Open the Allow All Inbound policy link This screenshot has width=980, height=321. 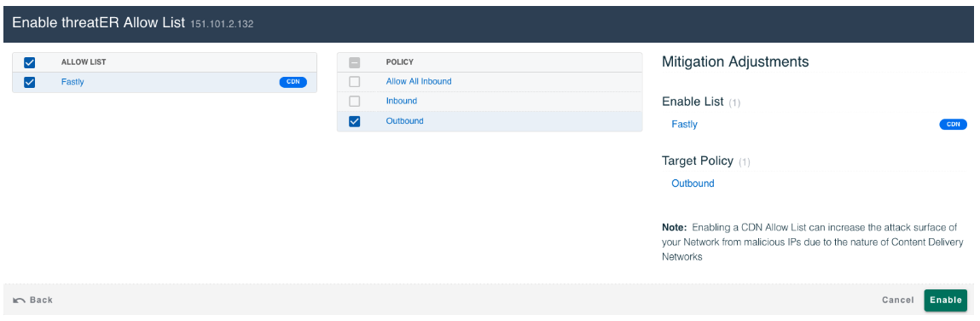tap(419, 81)
